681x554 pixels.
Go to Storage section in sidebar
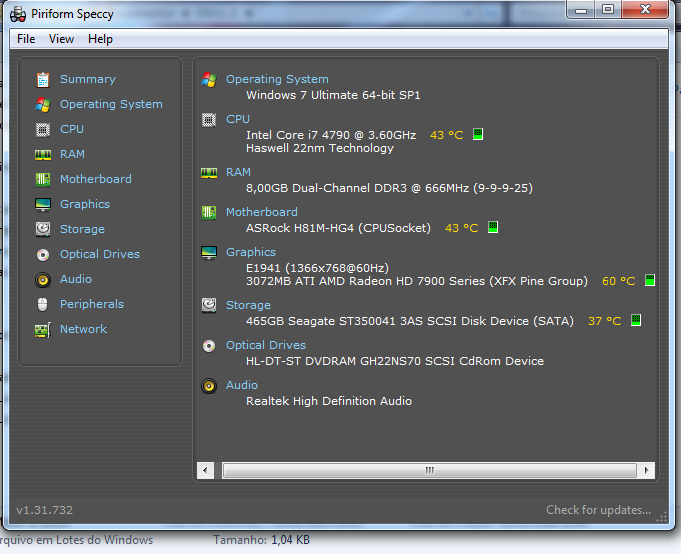tap(82, 229)
